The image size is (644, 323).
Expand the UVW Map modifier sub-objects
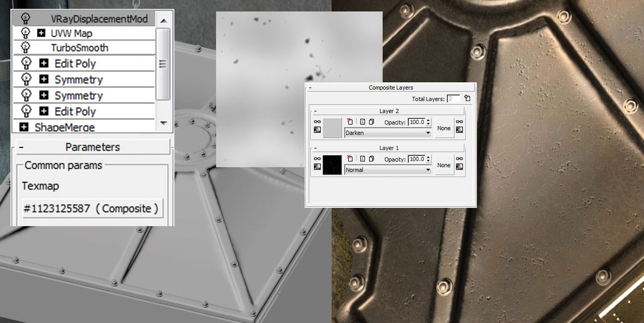(x=41, y=33)
